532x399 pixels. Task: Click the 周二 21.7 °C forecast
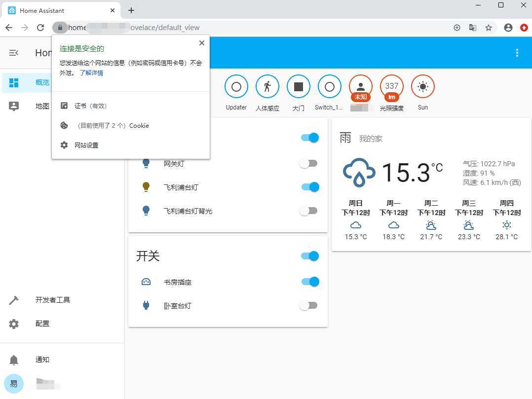(x=431, y=219)
